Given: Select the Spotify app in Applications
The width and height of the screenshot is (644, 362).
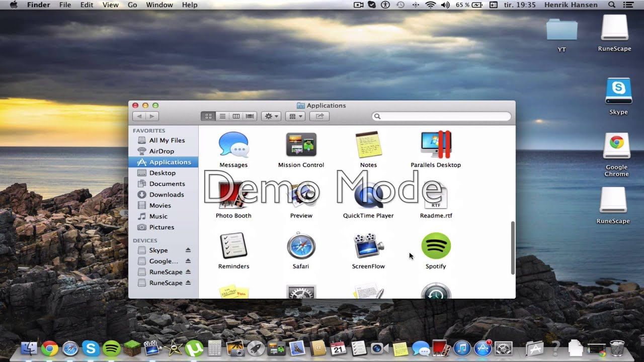Looking at the screenshot, I should click(x=436, y=246).
